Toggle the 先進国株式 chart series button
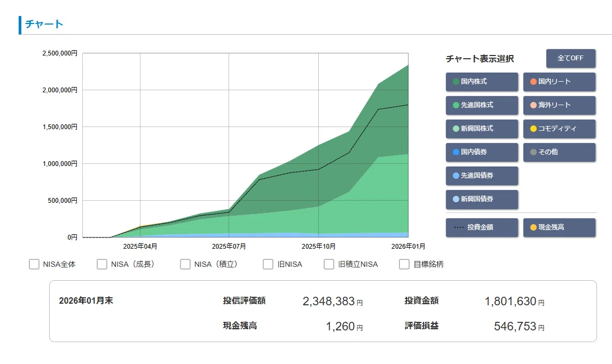The image size is (612, 364). 482,105
